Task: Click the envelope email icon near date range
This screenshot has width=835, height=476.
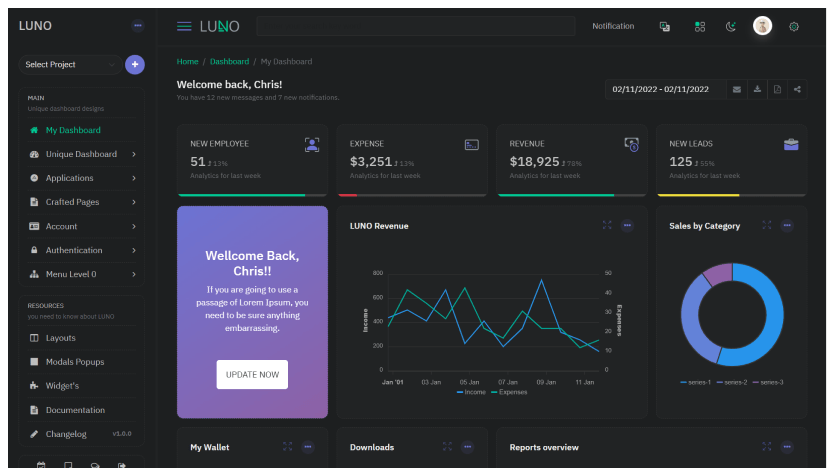Action: coord(737,89)
